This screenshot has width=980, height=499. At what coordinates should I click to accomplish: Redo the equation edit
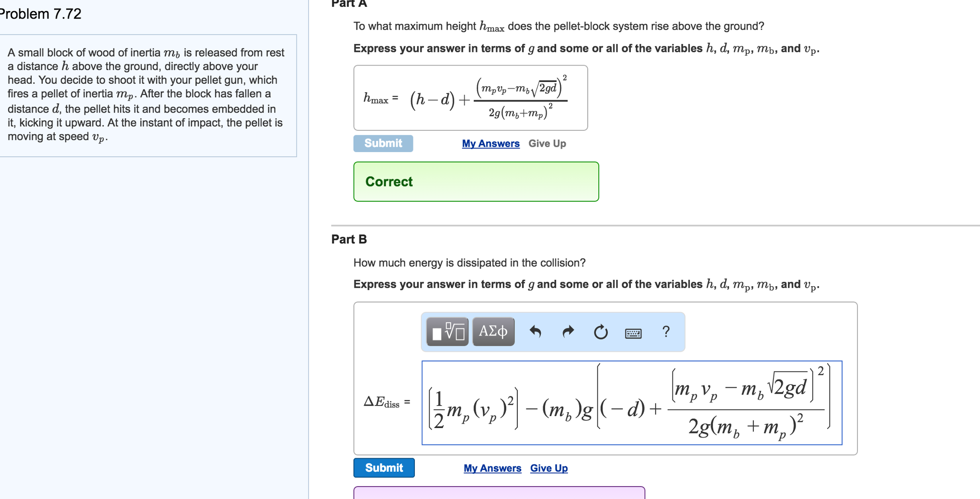(x=568, y=331)
